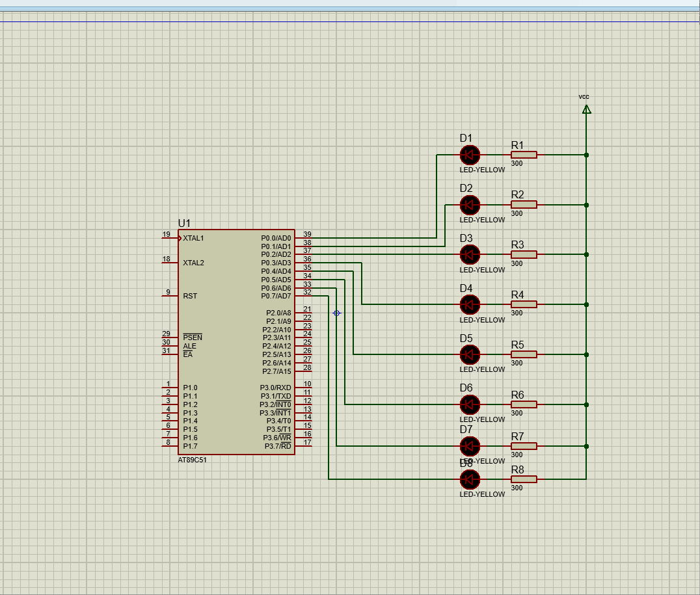Click the XTAL2 pin label
Viewport: 700px width, 595px height.
193,263
